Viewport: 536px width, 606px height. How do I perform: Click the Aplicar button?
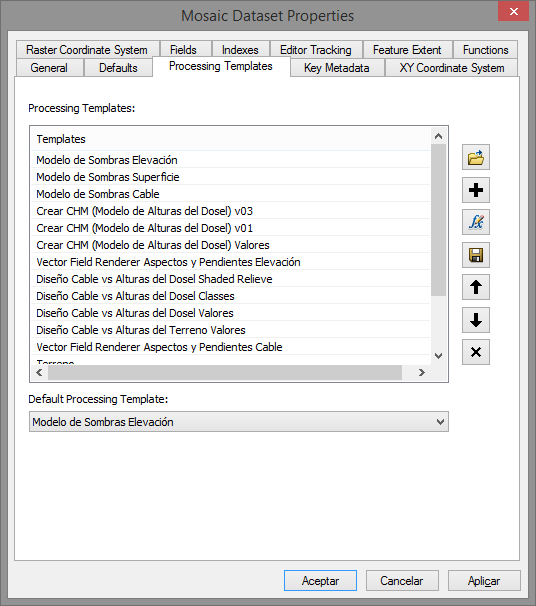pos(484,580)
